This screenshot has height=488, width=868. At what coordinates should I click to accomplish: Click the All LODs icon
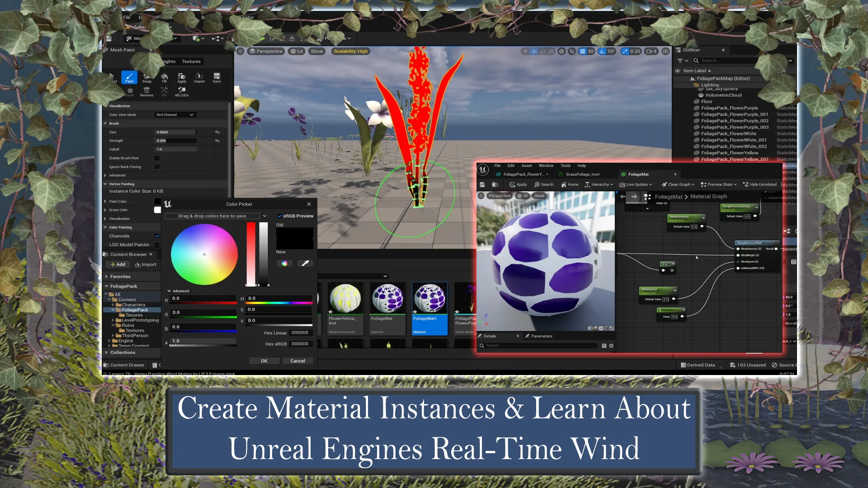point(182,90)
